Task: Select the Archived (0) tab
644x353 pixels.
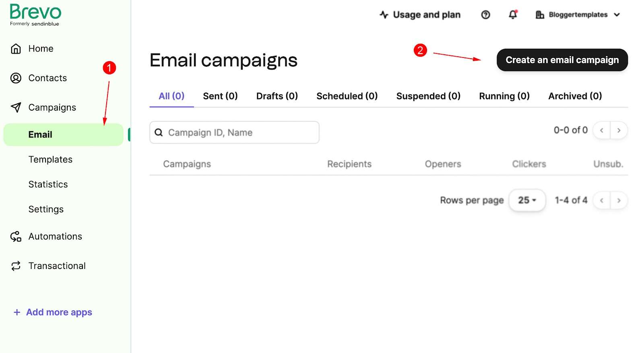Action: [575, 96]
